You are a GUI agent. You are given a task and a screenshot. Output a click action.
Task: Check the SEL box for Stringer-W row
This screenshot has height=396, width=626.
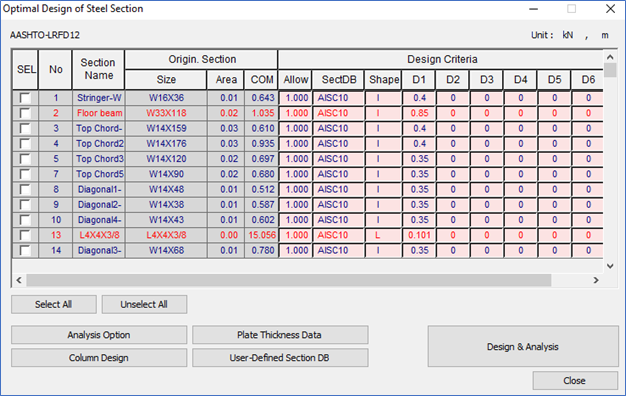pyautogui.click(x=25, y=98)
